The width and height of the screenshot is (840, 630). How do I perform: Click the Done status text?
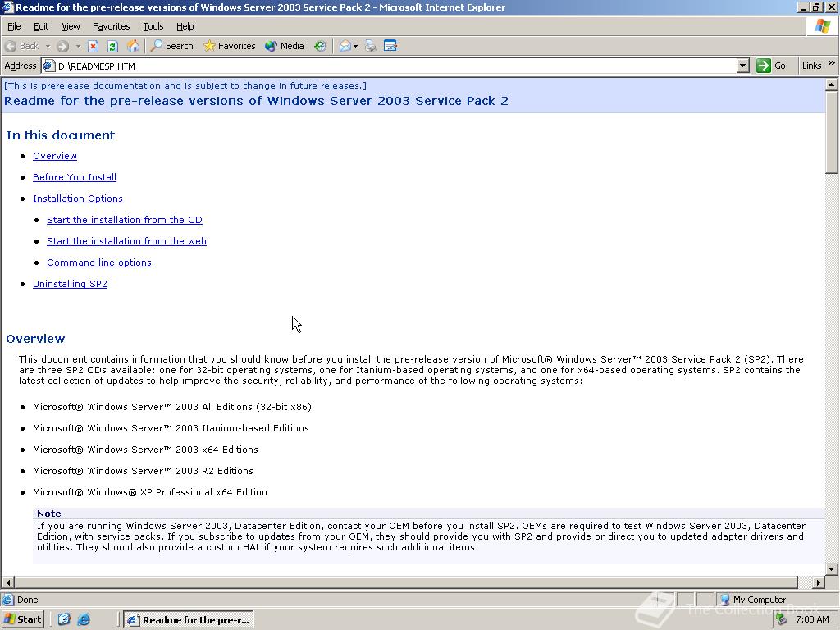(x=27, y=600)
